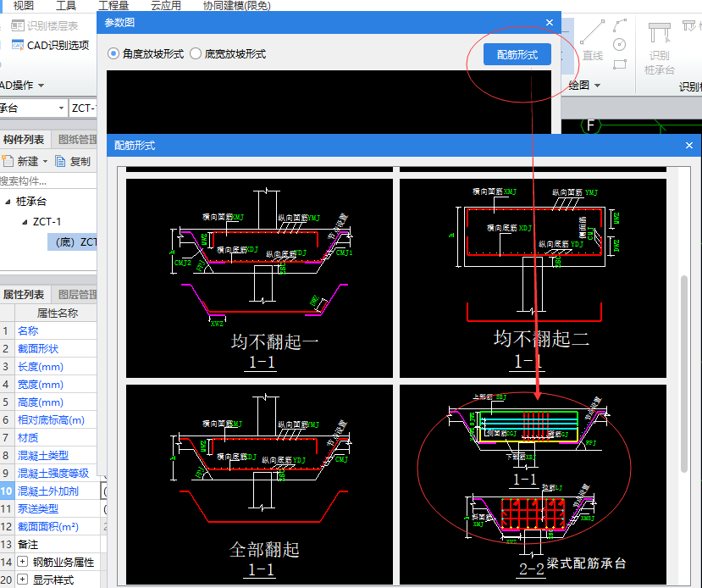Open the 视图 menu

pos(23,5)
